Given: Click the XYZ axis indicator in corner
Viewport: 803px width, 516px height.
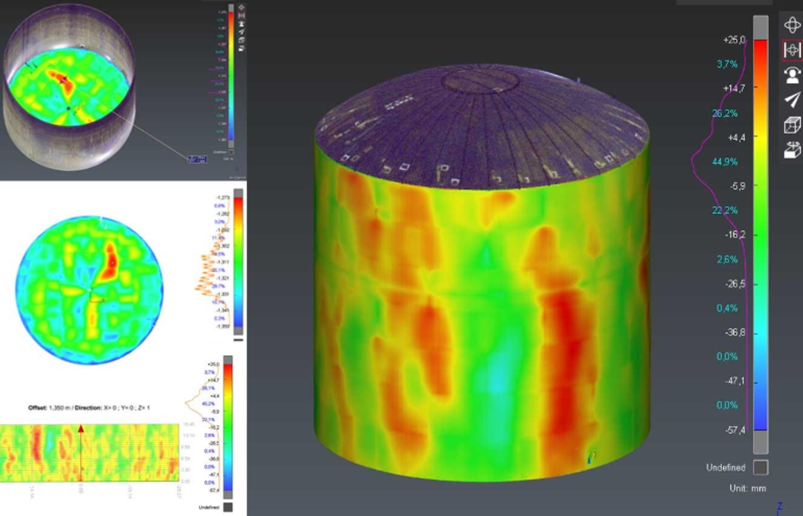Looking at the screenshot, I should tap(778, 507).
